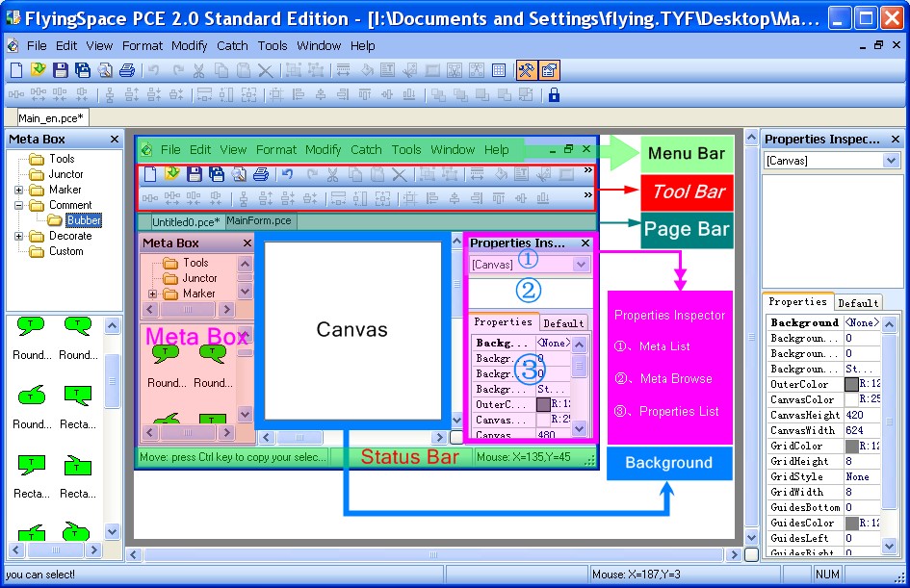This screenshot has height=588, width=910.
Task: Open the [Canvas] dropdown in the right Properties Inspector
Action: tap(891, 161)
